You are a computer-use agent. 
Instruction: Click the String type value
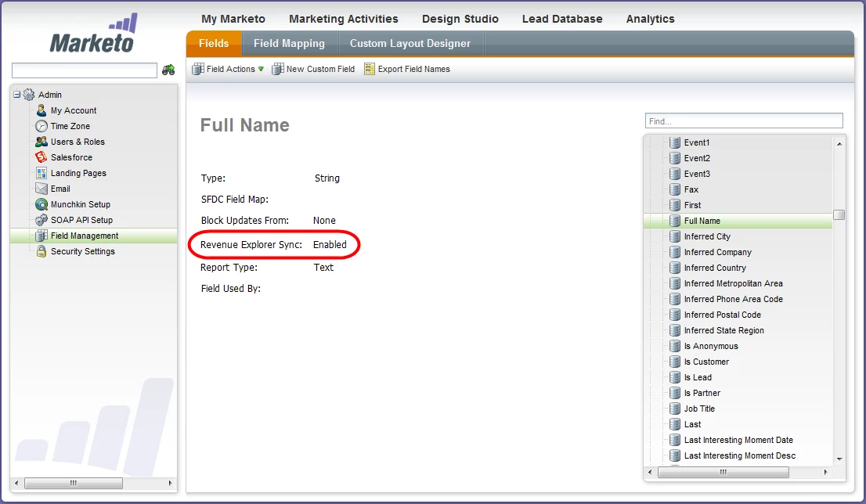327,178
